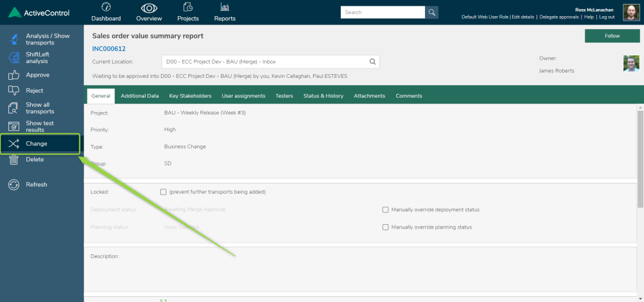Click the Refresh circular arrows icon

click(14, 185)
